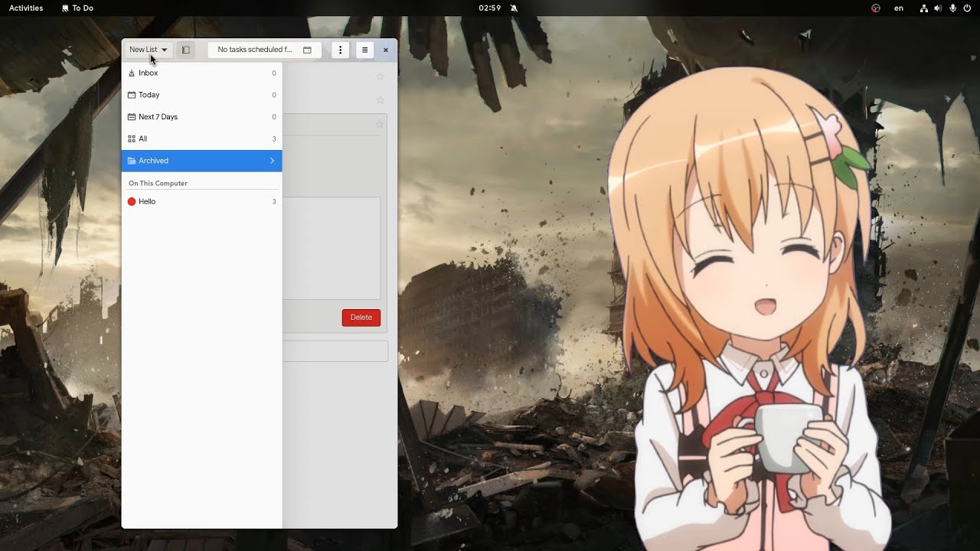The height and width of the screenshot is (551, 980).
Task: Click the Next 7 Days count 0
Action: 274,117
